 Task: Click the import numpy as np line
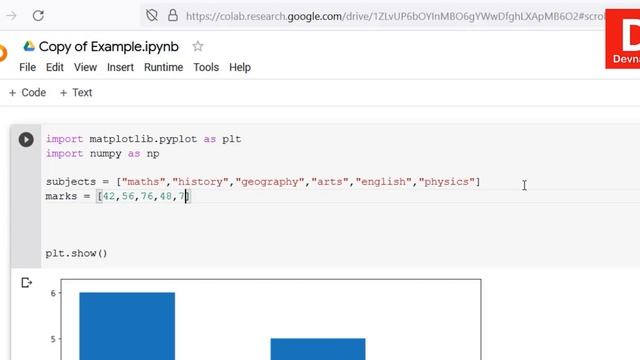pyautogui.click(x=102, y=154)
